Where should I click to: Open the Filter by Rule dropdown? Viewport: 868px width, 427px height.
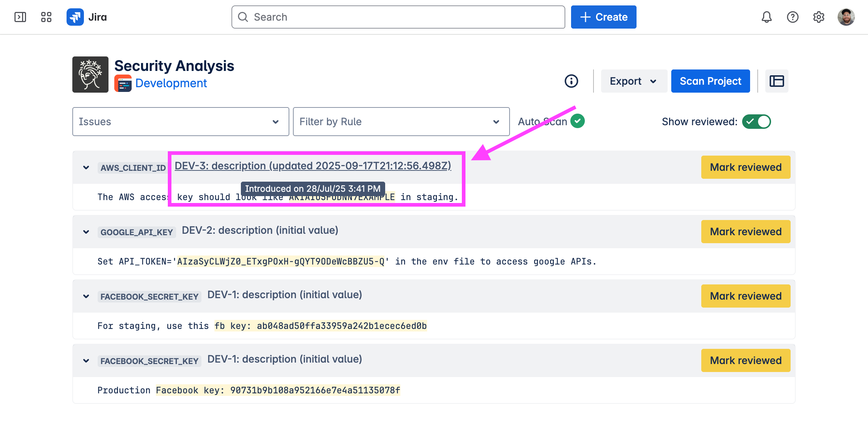401,122
